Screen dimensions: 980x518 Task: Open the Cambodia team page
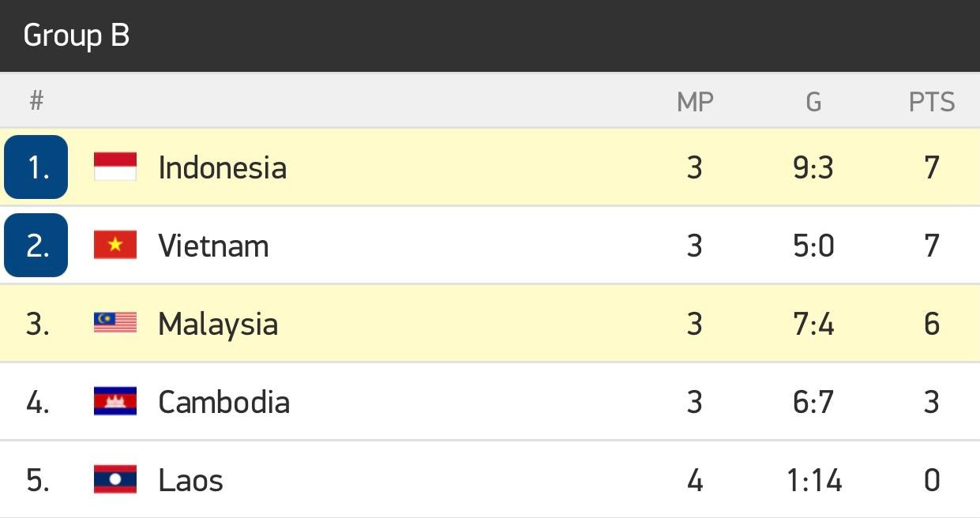223,402
